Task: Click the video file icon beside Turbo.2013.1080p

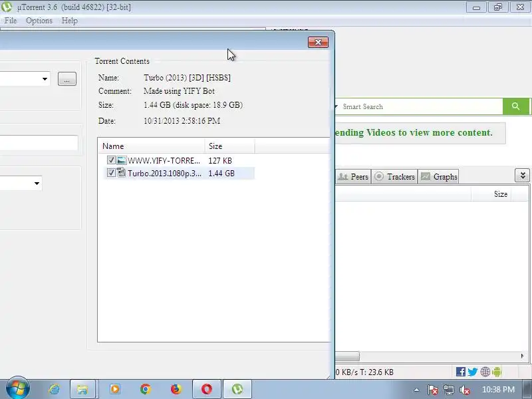Action: (x=122, y=173)
